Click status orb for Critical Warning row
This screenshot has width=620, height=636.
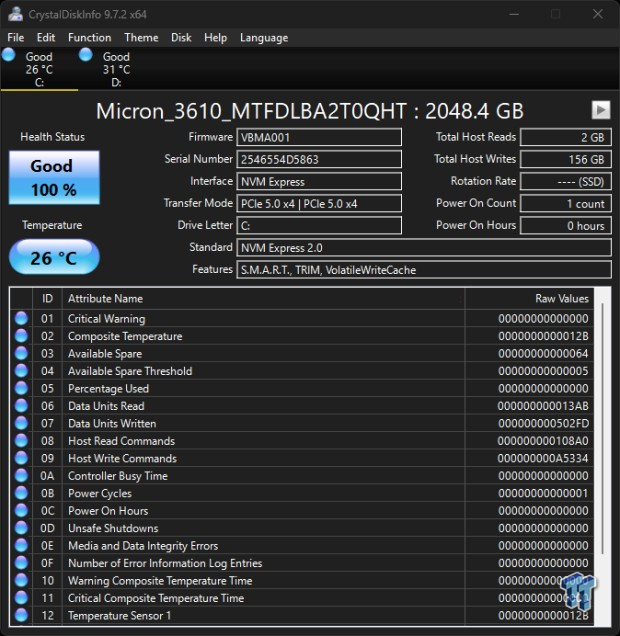point(21,318)
